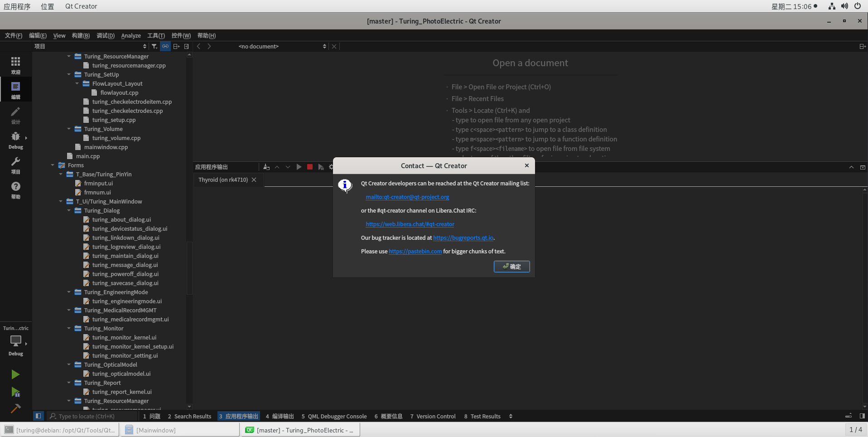Open the Projects (项目) mode with wrench icon

click(15, 165)
